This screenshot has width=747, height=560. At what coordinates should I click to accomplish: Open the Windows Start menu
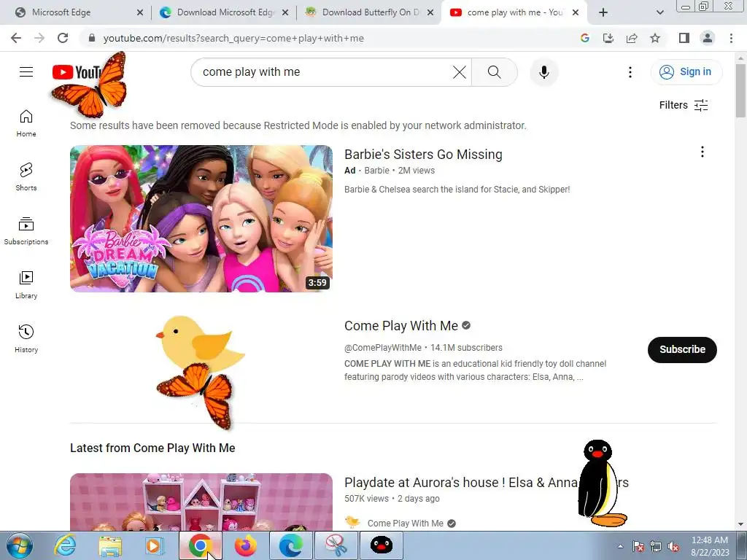click(20, 545)
